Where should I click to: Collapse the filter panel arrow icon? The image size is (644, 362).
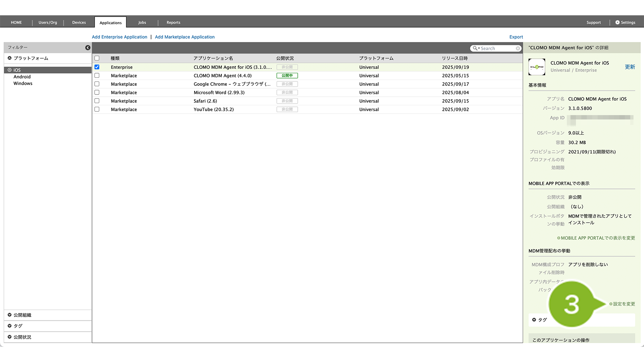coord(88,48)
